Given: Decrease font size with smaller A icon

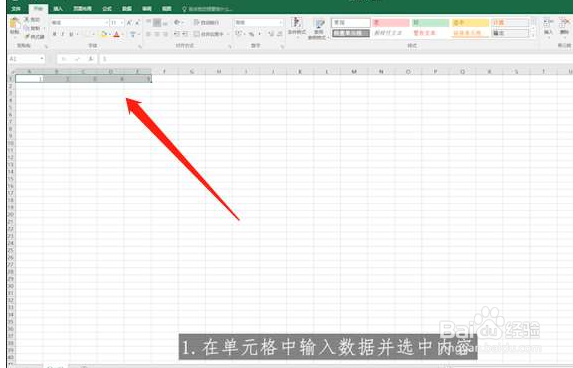Looking at the screenshot, I should tap(137, 23).
